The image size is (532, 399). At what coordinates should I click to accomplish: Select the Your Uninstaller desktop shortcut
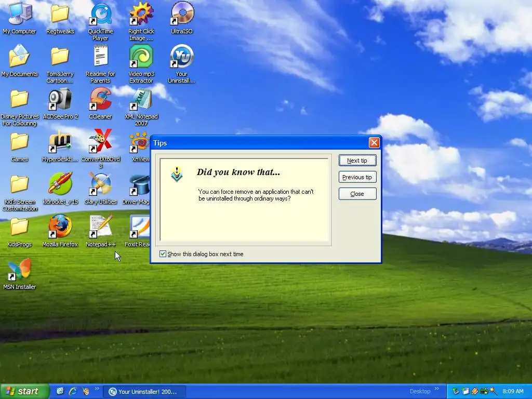pyautogui.click(x=182, y=64)
